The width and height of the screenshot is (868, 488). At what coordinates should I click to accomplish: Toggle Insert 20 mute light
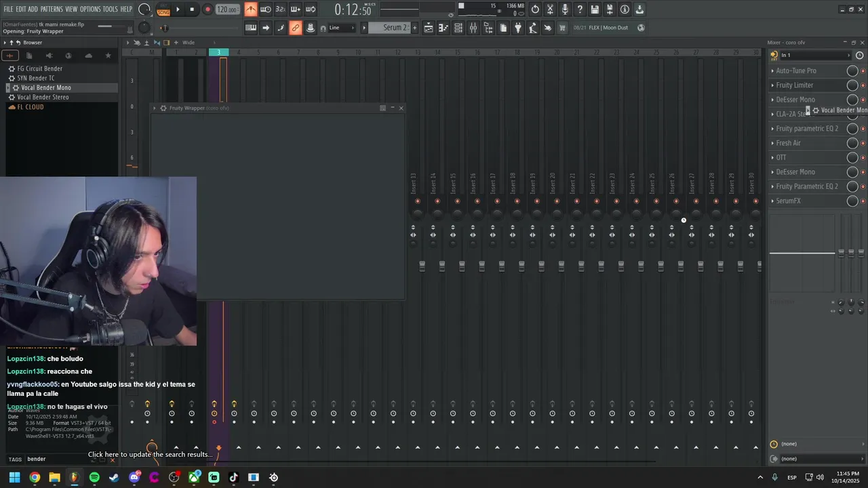pyautogui.click(x=557, y=201)
